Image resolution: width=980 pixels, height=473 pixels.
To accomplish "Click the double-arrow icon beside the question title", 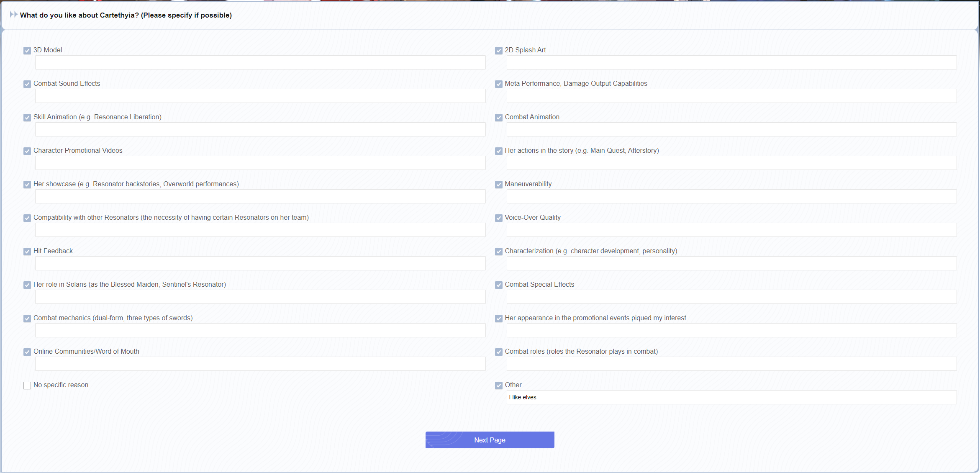I will tap(13, 15).
